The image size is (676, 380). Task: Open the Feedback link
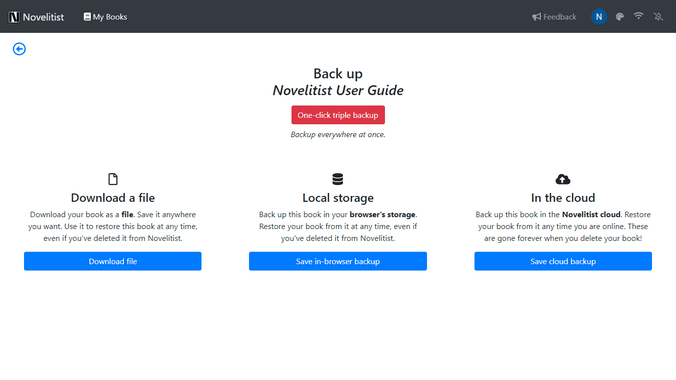pos(554,17)
